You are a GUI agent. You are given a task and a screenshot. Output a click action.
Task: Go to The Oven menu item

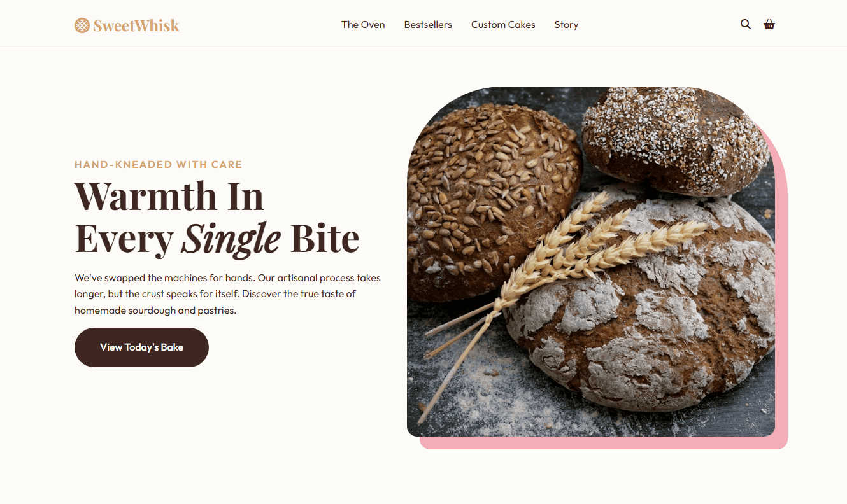363,25
